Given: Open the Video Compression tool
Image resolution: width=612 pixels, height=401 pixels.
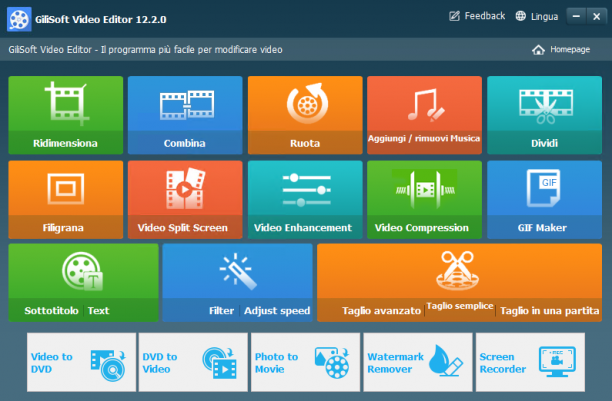Looking at the screenshot, I should tap(424, 200).
